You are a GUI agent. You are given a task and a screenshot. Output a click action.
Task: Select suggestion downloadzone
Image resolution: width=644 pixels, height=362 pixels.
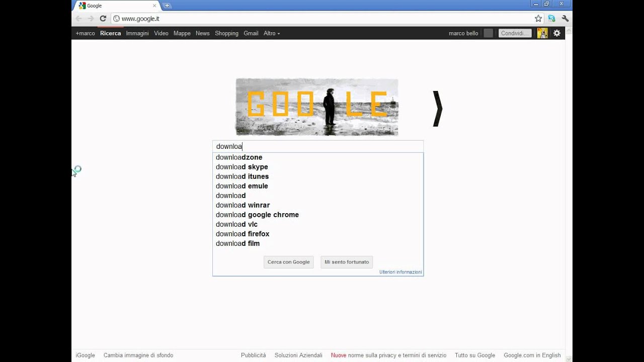(x=318, y=157)
